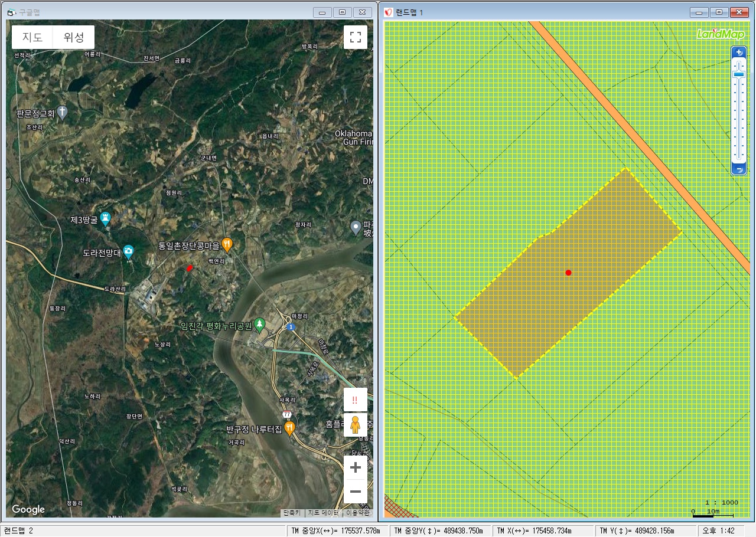Image resolution: width=756 pixels, height=537 pixels.
Task: Zoom in with the Google map plus button
Action: (x=356, y=468)
